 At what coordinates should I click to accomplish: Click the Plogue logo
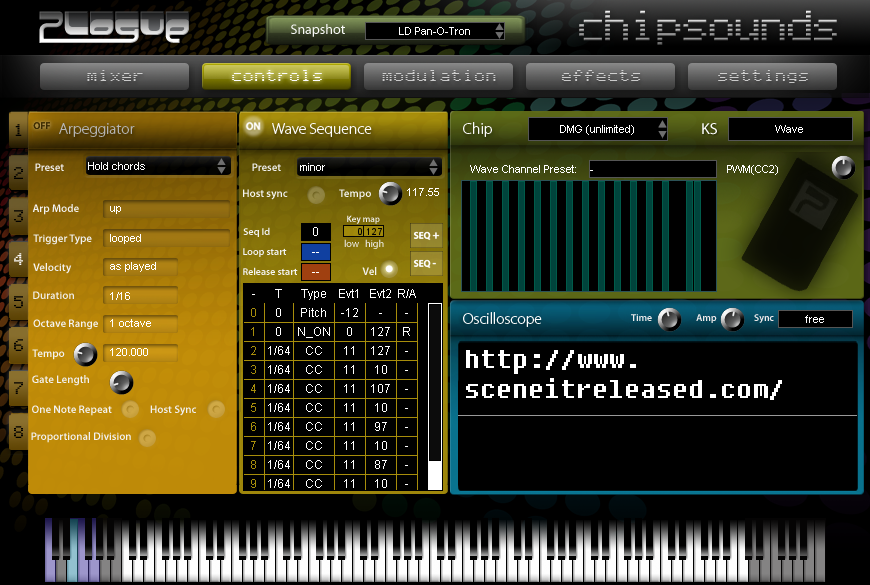tap(114, 27)
